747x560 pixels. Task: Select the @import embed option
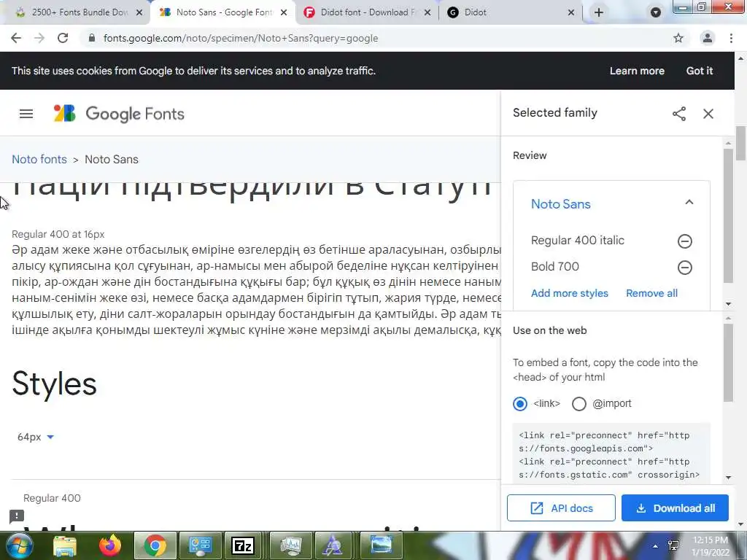click(x=578, y=404)
